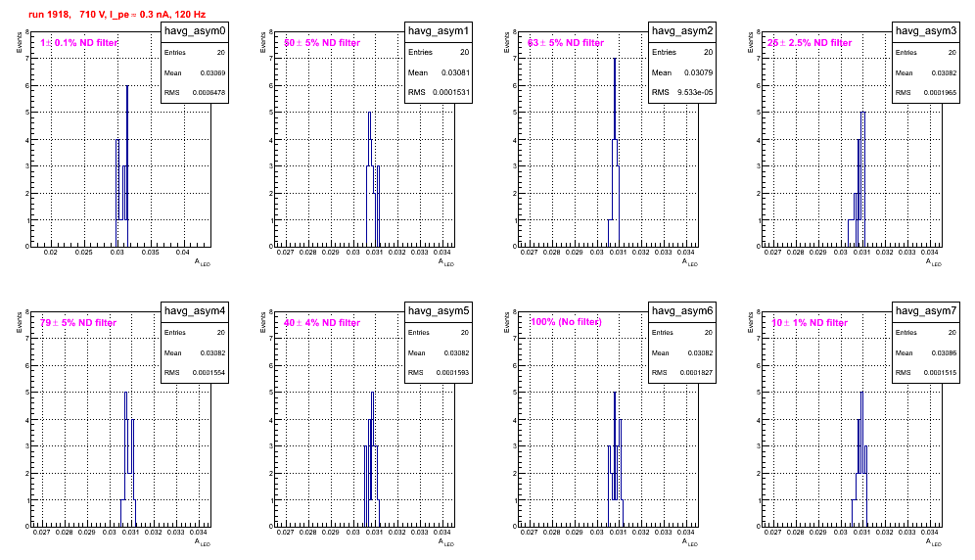975x560 pixels.
Task: Select the havg_asym4 stats box title
Action: coord(195,311)
